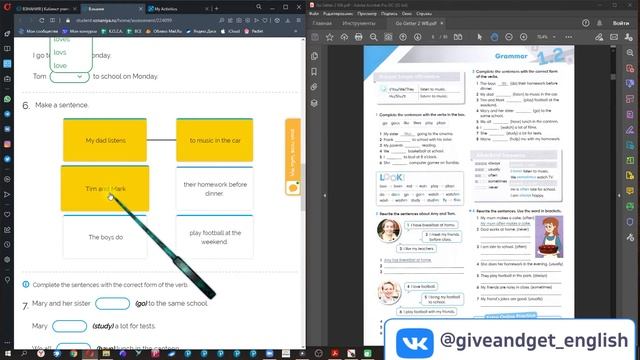Collapse Acrobat left navigation pane arrow
The image size is (640, 360).
click(325, 196)
